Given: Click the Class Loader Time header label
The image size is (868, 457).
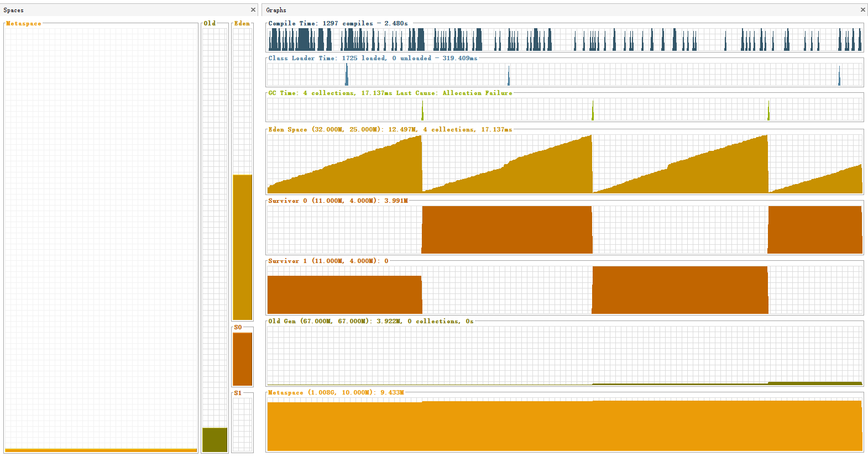Looking at the screenshot, I should click(373, 58).
